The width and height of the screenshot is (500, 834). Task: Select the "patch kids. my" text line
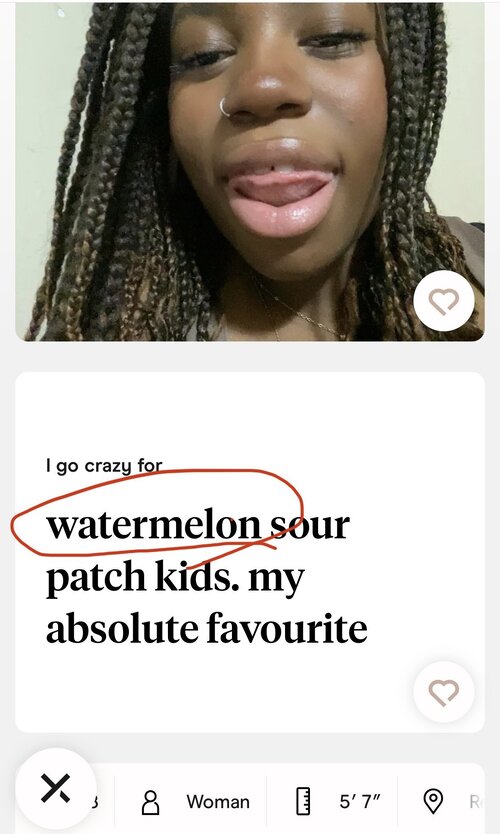point(175,579)
